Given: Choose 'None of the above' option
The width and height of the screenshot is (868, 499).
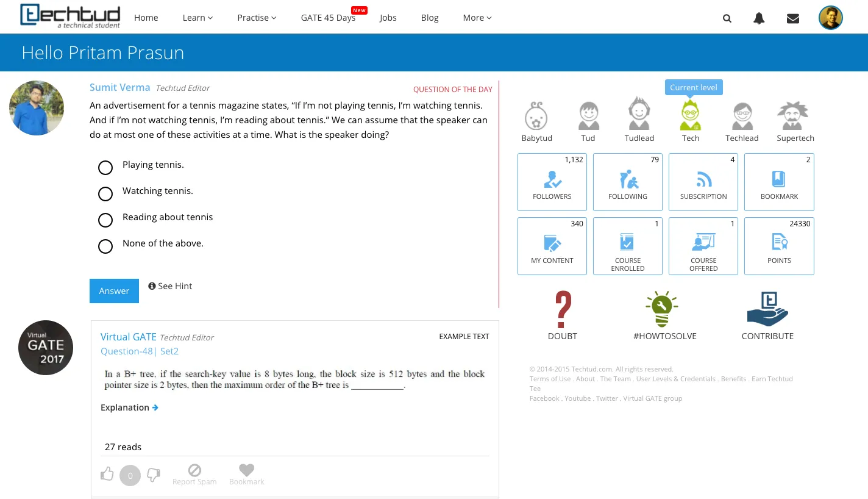Looking at the screenshot, I should click(105, 246).
